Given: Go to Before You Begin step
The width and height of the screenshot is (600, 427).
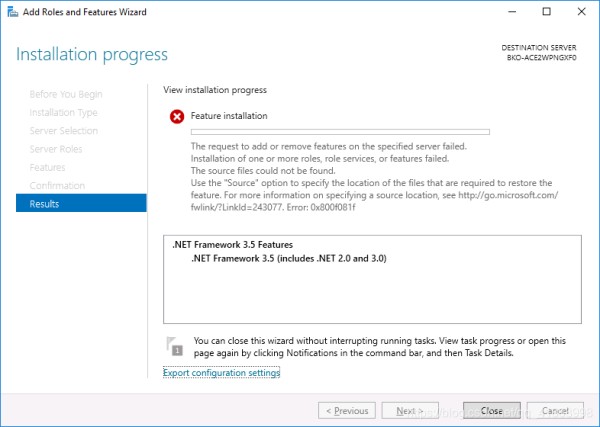Looking at the screenshot, I should 66,94.
